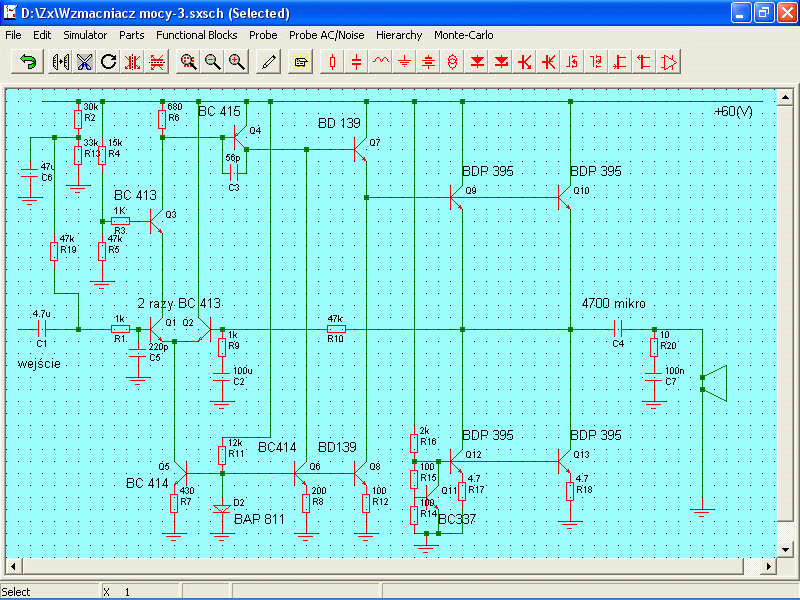
Task: Click the rotate component icon
Action: pyautogui.click(x=108, y=62)
